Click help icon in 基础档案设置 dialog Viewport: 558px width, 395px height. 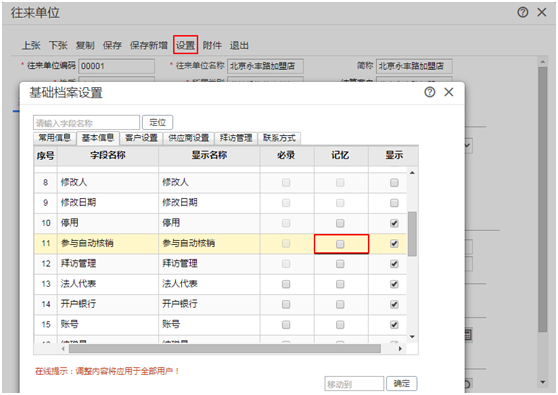coord(430,92)
